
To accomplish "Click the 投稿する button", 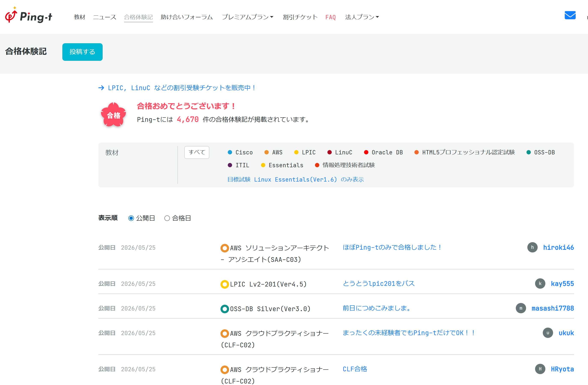I will click(x=82, y=52).
